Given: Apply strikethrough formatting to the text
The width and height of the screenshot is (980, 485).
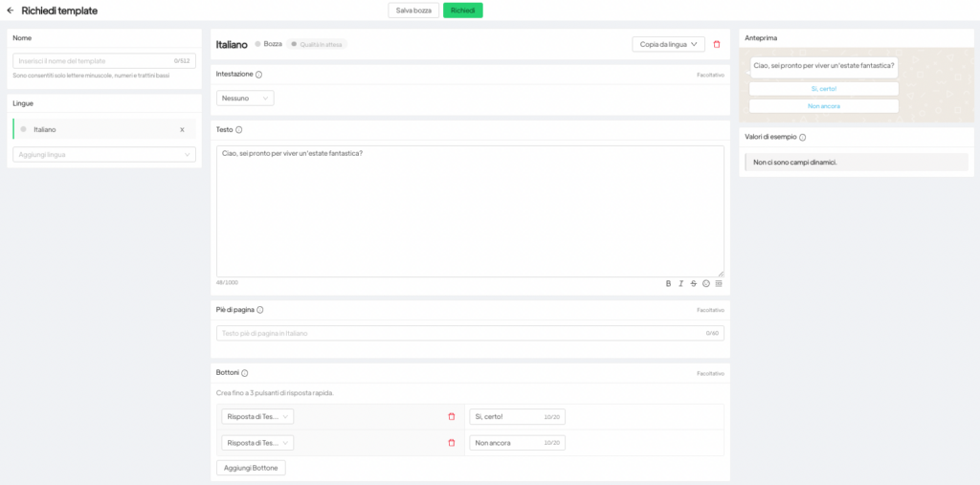Looking at the screenshot, I should click(x=693, y=283).
